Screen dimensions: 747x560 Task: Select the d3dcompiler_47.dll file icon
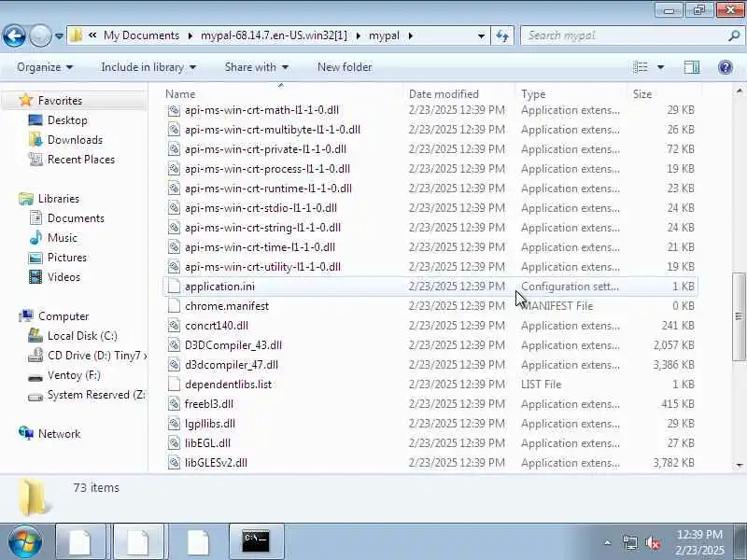pos(175,365)
